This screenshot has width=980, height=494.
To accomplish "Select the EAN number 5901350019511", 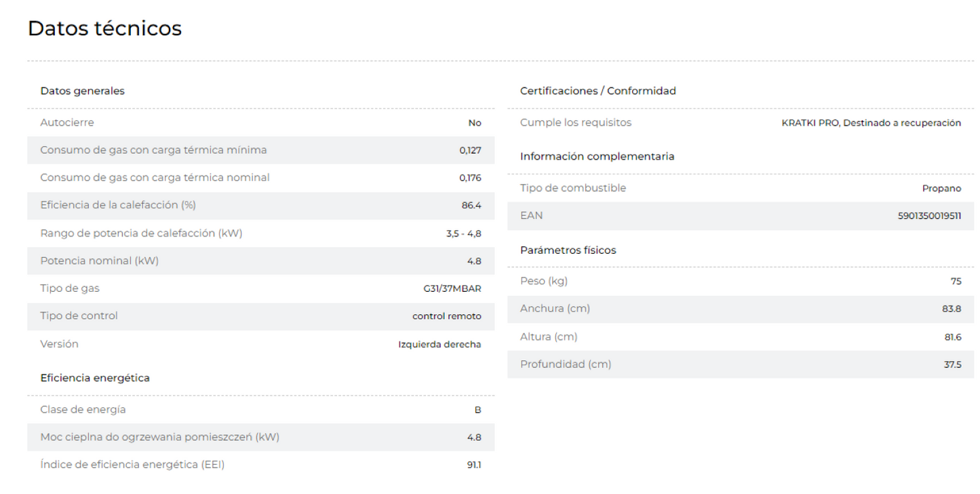I will pyautogui.click(x=929, y=216).
